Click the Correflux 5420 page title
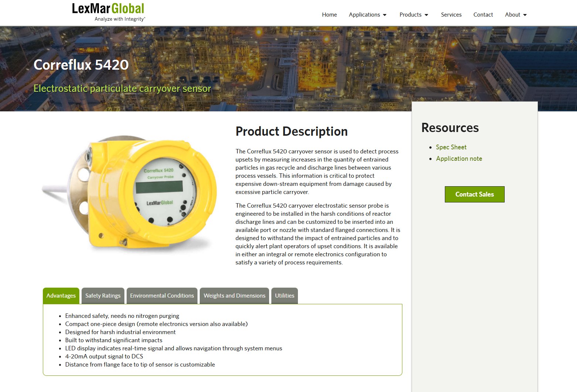 [81, 65]
